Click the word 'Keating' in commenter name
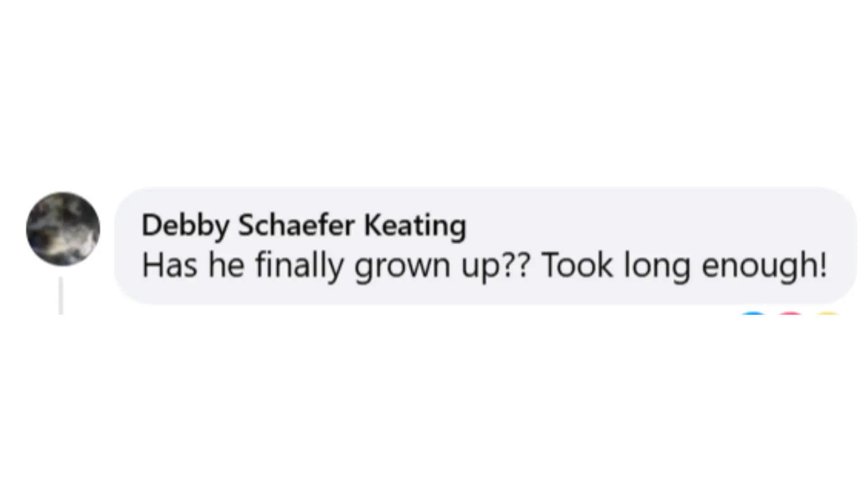Viewport: 868px width, 488px height. 415,225
